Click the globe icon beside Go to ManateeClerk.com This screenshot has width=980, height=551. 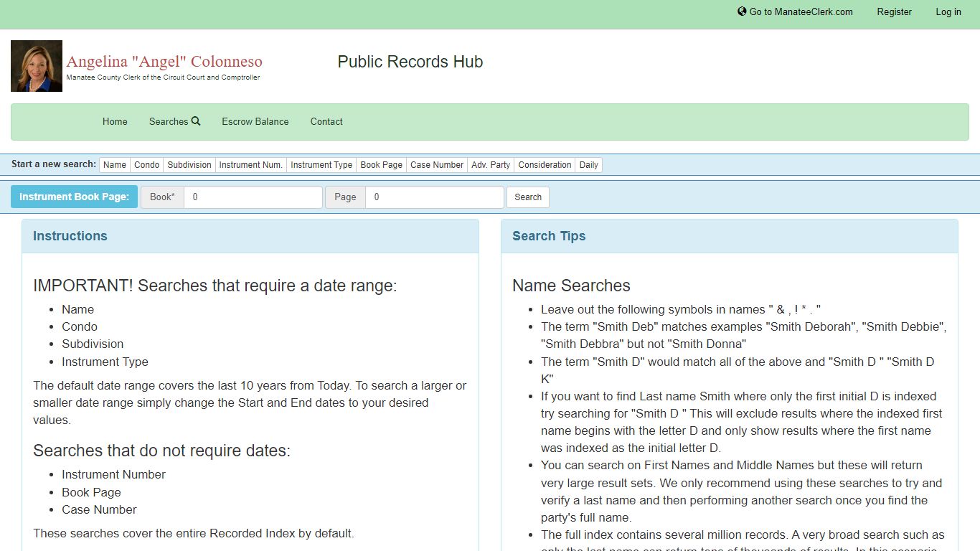742,11
